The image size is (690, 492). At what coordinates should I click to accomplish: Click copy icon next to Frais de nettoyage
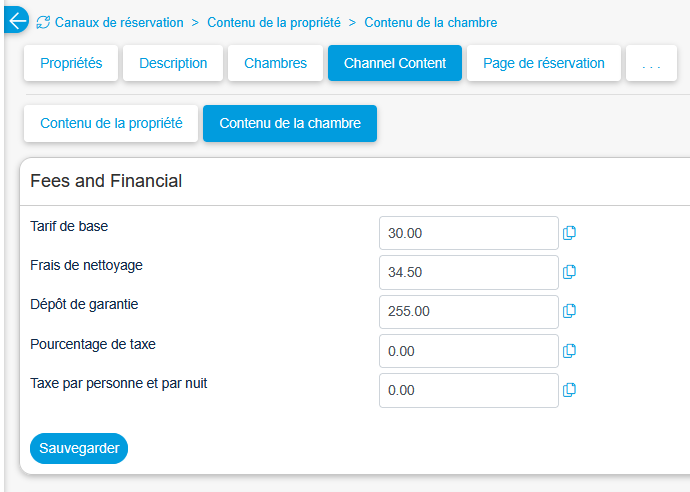pyautogui.click(x=569, y=272)
